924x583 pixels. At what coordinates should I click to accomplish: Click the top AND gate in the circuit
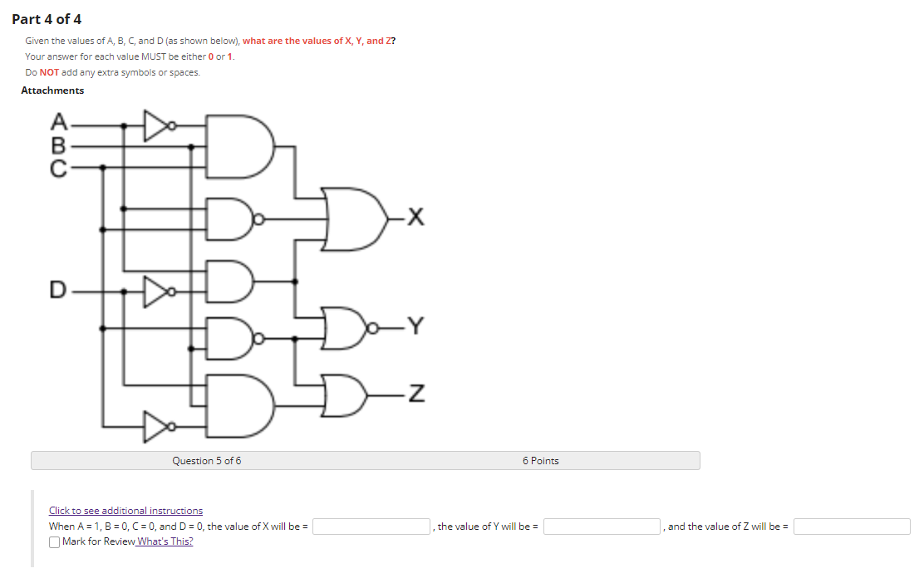coord(237,147)
